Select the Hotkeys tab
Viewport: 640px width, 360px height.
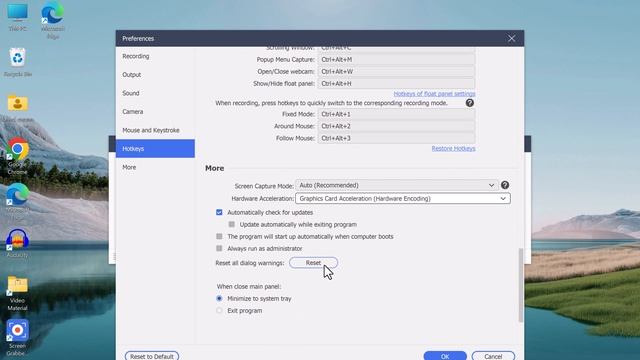point(155,149)
